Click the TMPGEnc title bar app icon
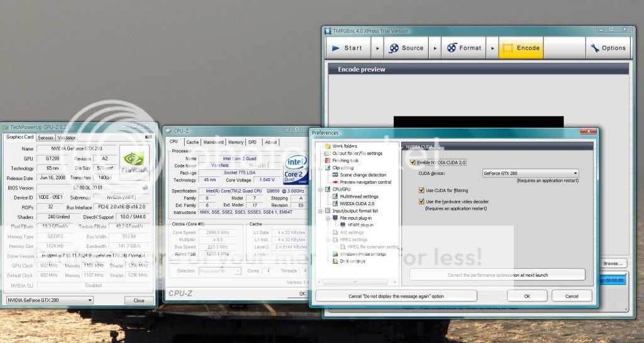 328,31
